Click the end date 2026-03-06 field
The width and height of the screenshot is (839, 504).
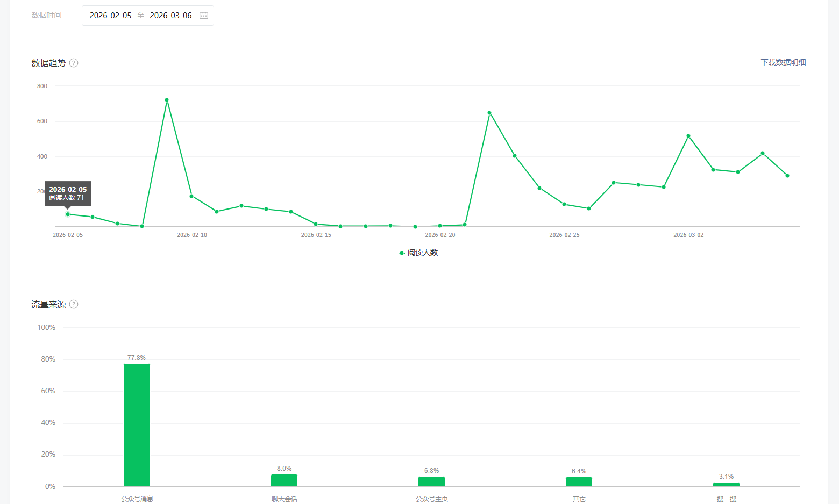[170, 16]
